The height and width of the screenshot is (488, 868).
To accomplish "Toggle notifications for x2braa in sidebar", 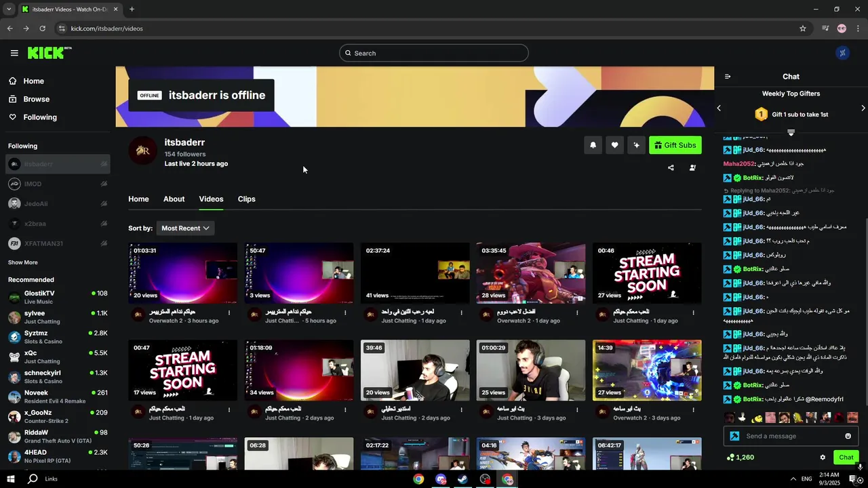I will click(x=104, y=224).
